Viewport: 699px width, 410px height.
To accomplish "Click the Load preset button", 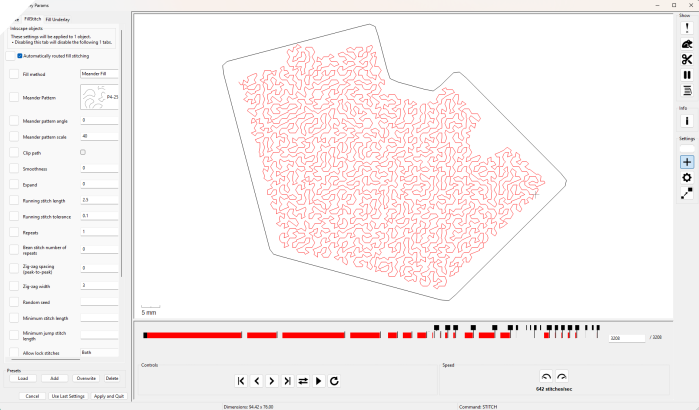I will pyautogui.click(x=23, y=378).
